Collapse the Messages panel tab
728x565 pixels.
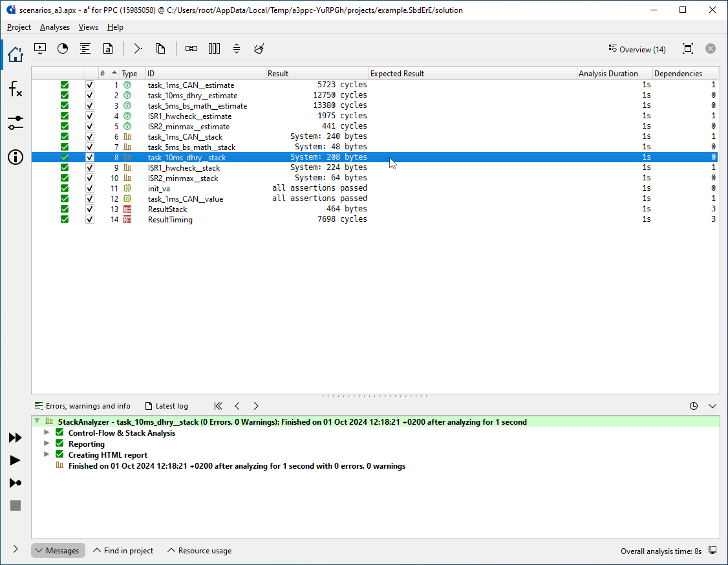58,551
